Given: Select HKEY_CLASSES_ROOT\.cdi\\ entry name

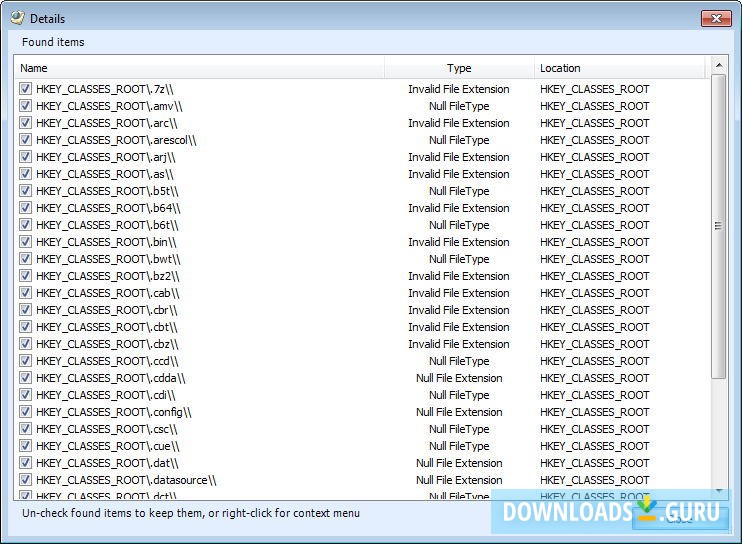Looking at the screenshot, I should pyautogui.click(x=106, y=395).
